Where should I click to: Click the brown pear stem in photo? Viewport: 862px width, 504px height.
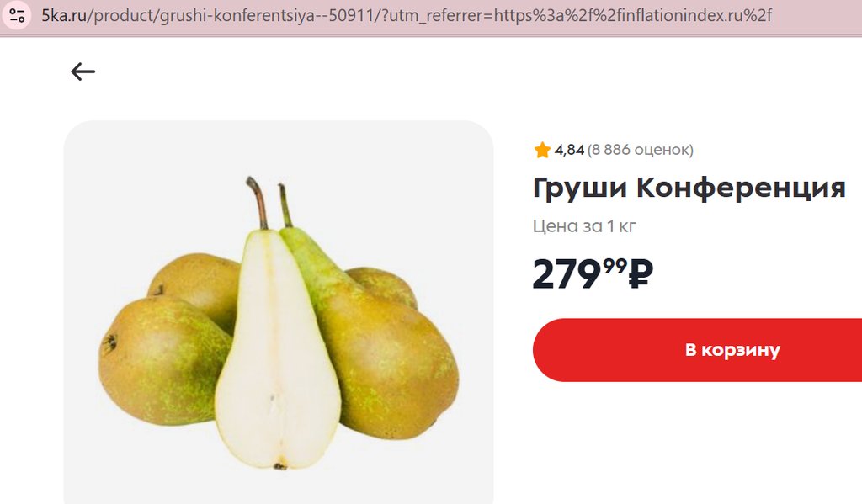[257, 202]
